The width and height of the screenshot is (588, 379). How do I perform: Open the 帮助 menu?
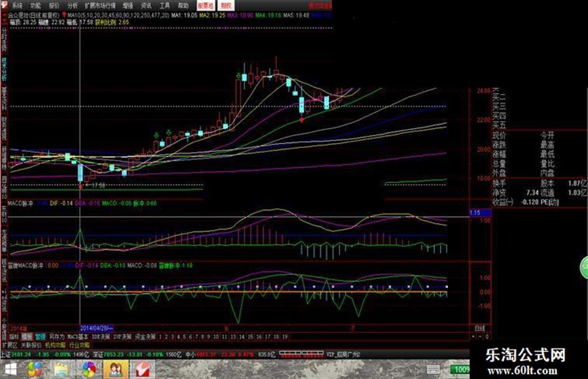tap(183, 6)
